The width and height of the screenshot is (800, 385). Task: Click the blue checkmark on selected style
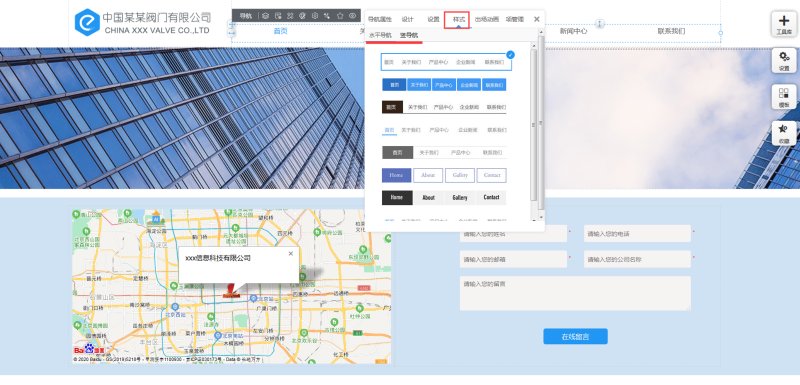coord(511,55)
